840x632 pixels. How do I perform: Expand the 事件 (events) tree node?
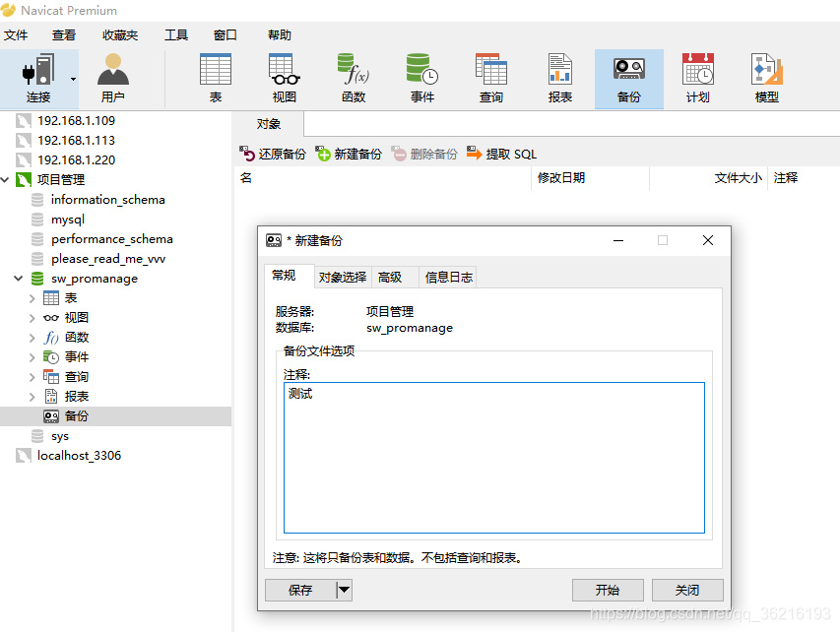(32, 357)
